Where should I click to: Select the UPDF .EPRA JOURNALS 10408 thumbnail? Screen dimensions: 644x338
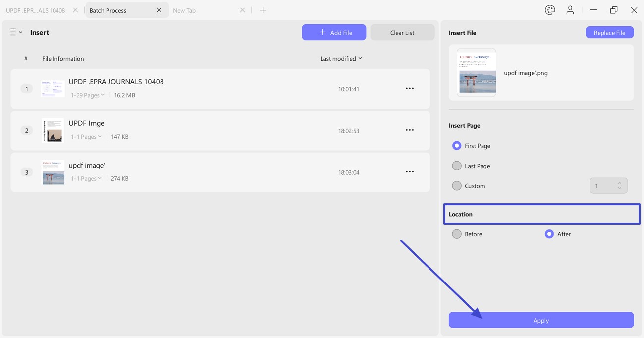pyautogui.click(x=53, y=89)
